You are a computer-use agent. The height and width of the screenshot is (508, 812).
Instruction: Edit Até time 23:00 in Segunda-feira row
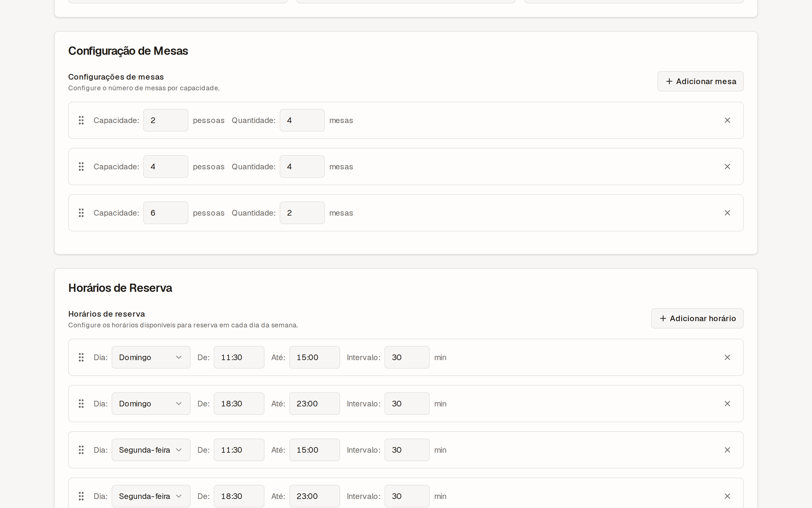coord(314,497)
